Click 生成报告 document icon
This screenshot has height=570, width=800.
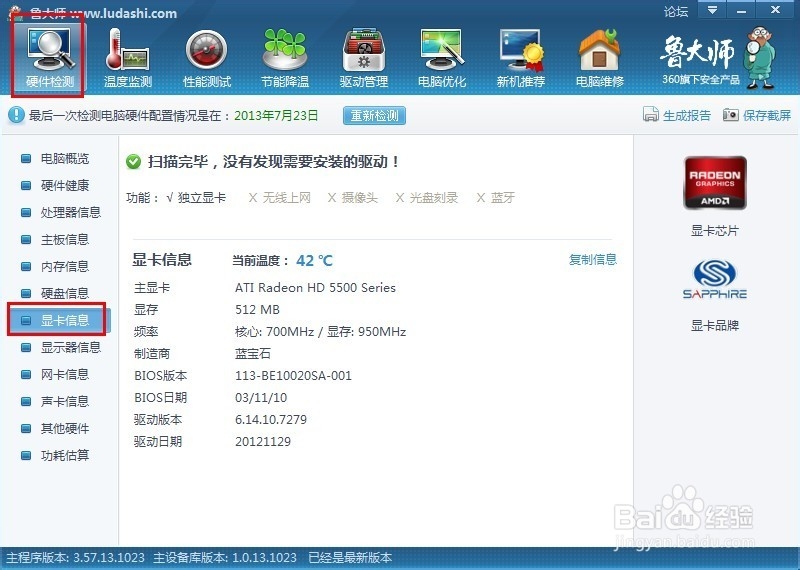coord(651,114)
